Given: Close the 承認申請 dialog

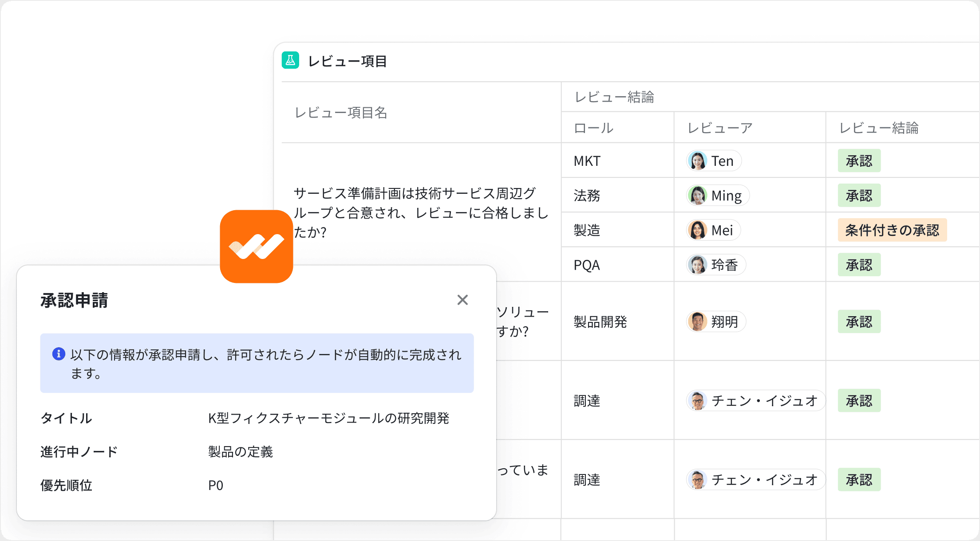Looking at the screenshot, I should pos(463,300).
